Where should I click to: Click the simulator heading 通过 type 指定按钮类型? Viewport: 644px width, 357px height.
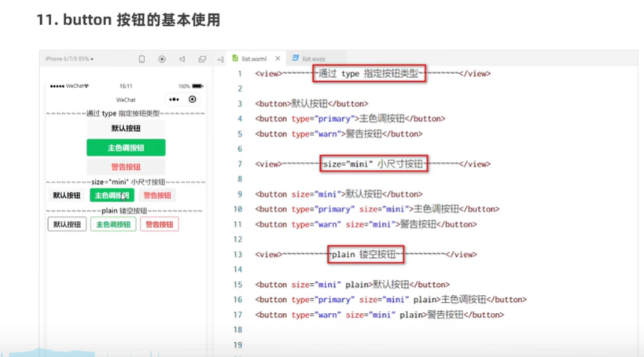coord(123,113)
